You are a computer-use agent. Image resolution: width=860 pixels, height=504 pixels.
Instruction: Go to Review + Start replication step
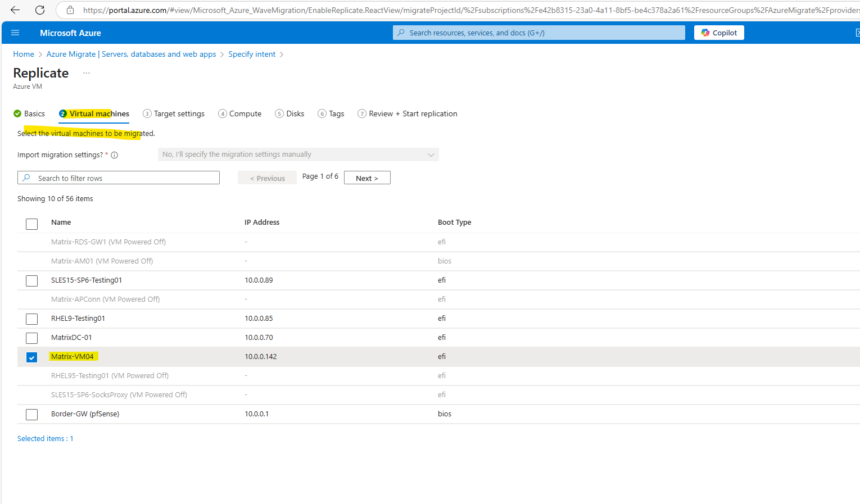point(408,113)
